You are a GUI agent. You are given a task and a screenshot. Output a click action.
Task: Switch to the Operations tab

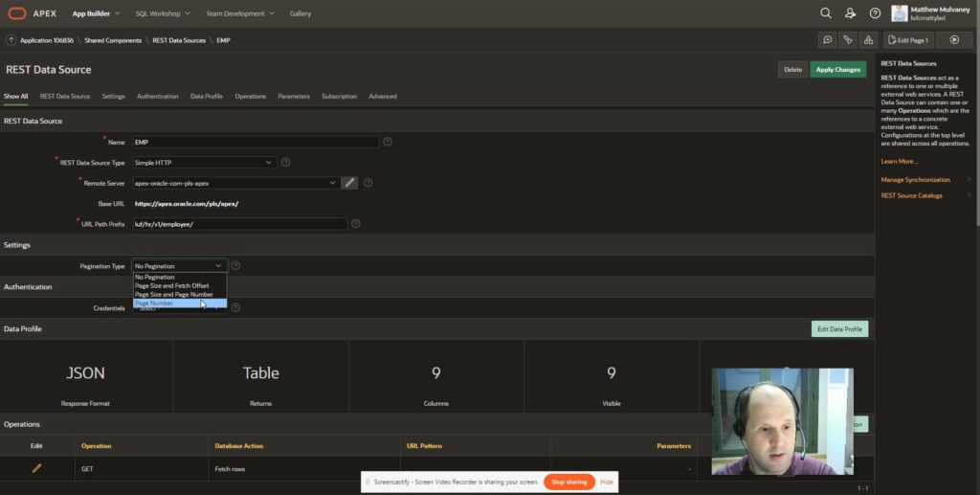(x=250, y=97)
